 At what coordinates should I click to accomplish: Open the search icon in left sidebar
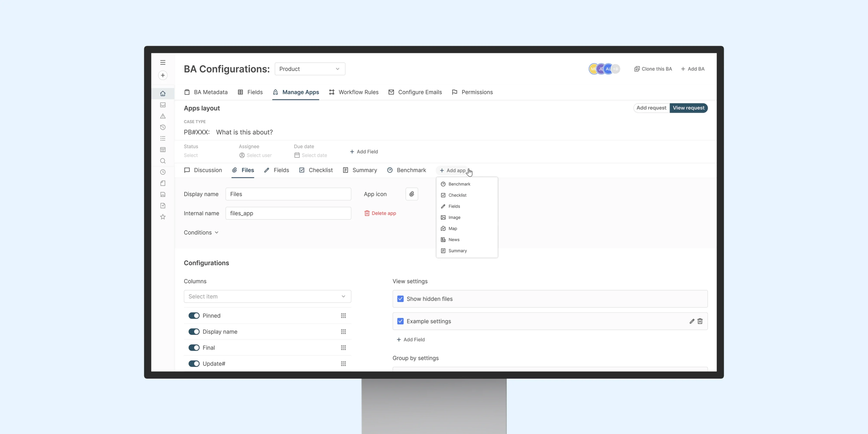coord(163,161)
